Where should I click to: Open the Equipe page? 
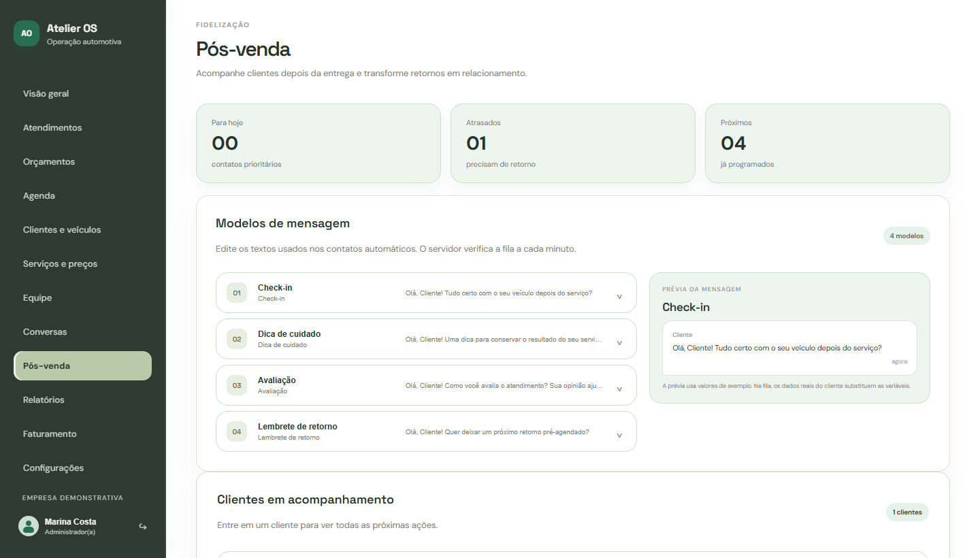click(82, 298)
